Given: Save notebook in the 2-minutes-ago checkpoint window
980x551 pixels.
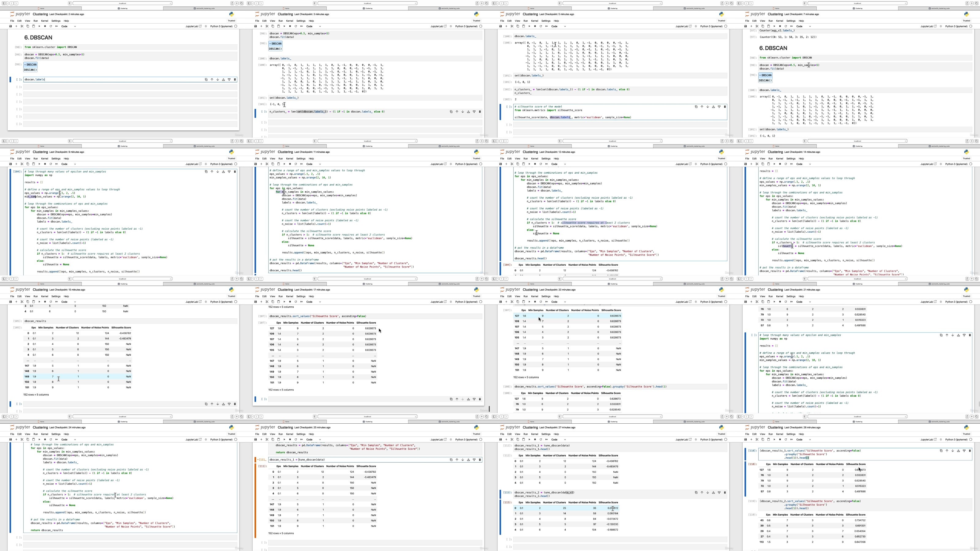Looking at the screenshot, I should click(x=11, y=26).
